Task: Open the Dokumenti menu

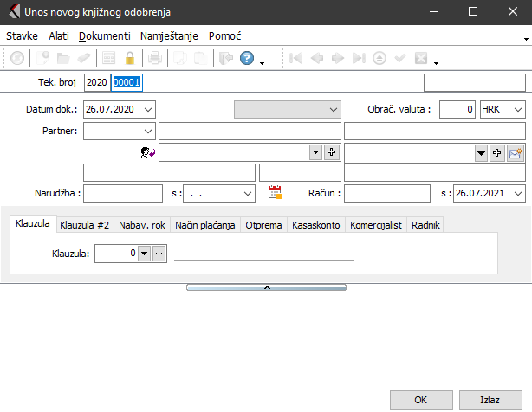Action: point(104,36)
